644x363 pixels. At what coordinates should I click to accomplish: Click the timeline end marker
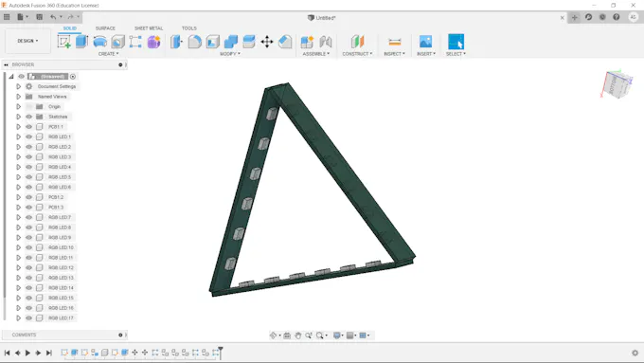221,353
